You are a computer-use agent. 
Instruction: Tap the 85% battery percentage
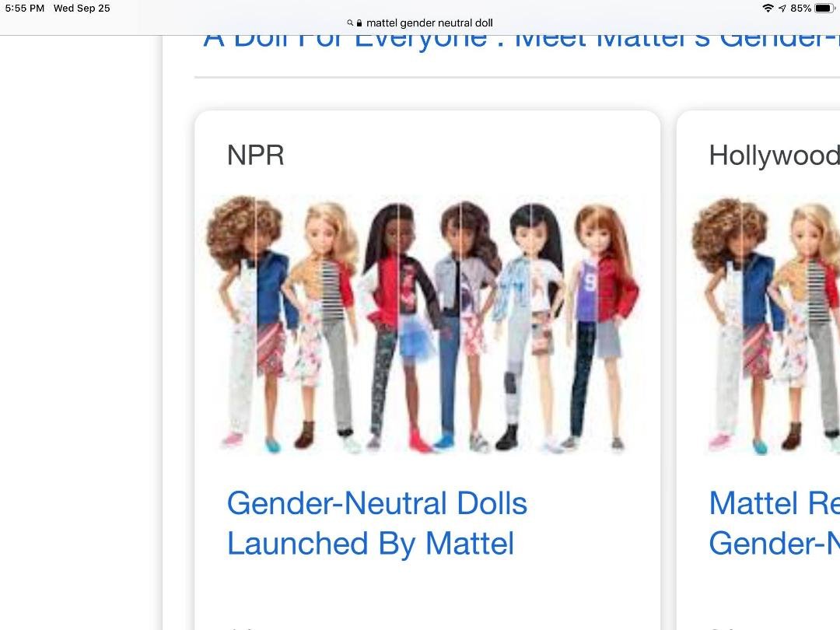point(800,8)
